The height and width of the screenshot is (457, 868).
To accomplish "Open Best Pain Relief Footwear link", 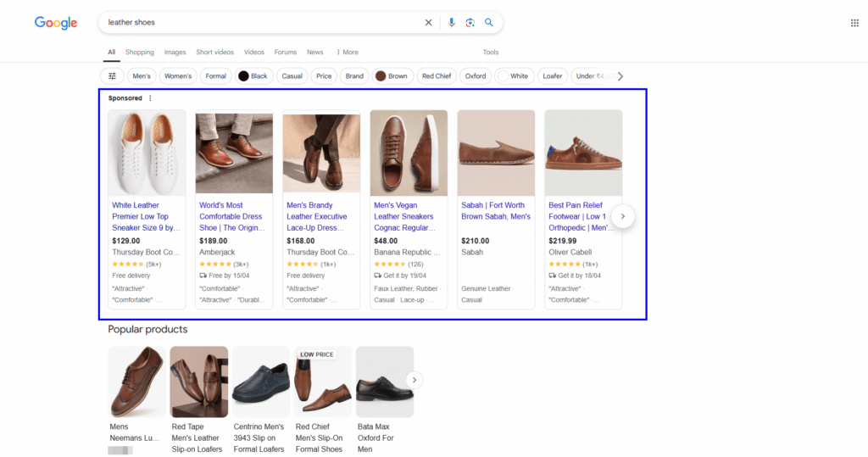I will point(581,216).
